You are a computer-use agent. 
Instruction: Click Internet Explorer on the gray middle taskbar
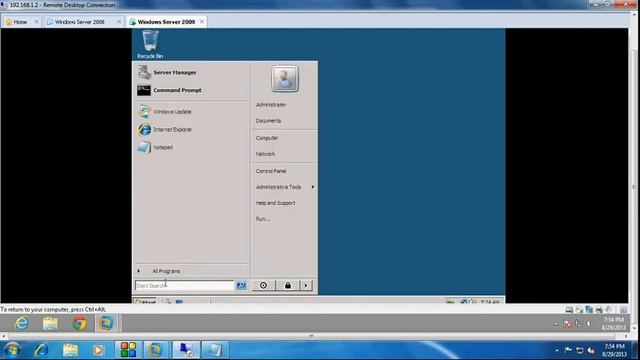click(22, 323)
